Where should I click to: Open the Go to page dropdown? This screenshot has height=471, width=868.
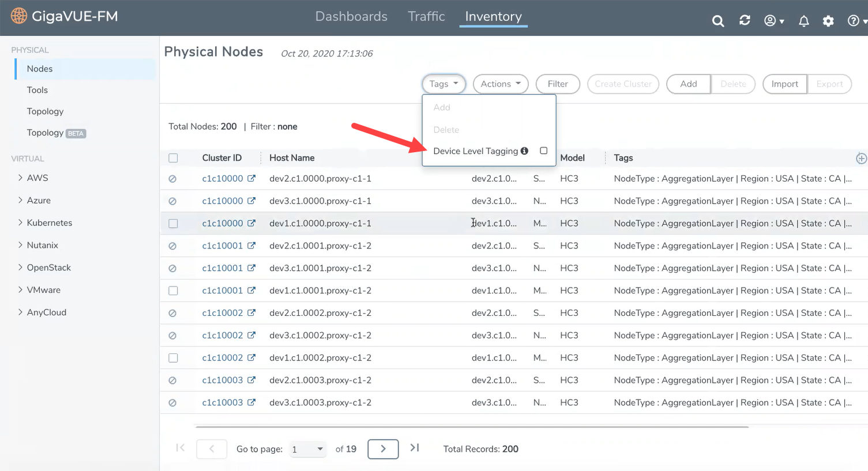click(x=308, y=449)
